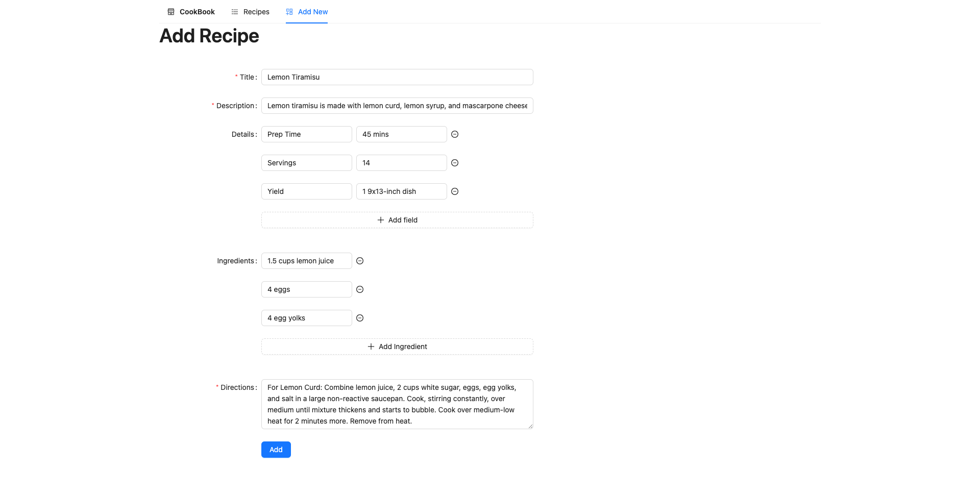Go to the Recipes menu tab
This screenshot has width=980, height=494.
(250, 12)
